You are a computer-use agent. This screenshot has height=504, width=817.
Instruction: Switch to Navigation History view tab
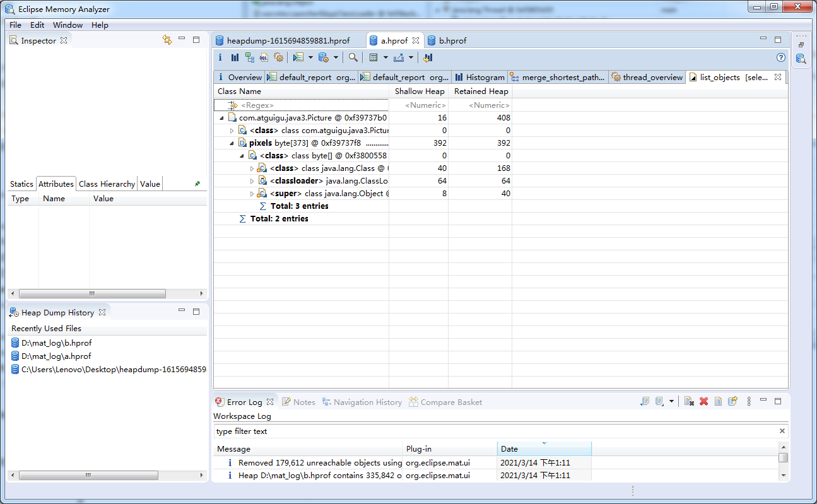tap(362, 402)
